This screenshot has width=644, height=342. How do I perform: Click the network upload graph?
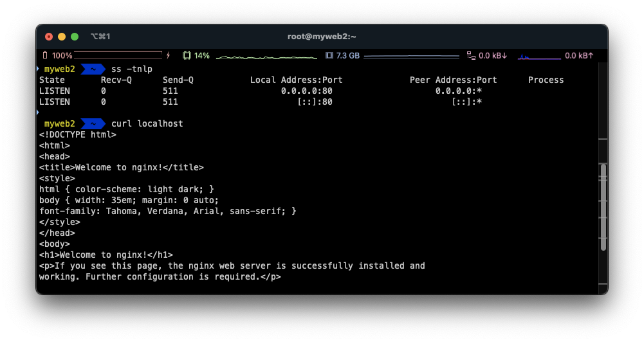point(539,57)
